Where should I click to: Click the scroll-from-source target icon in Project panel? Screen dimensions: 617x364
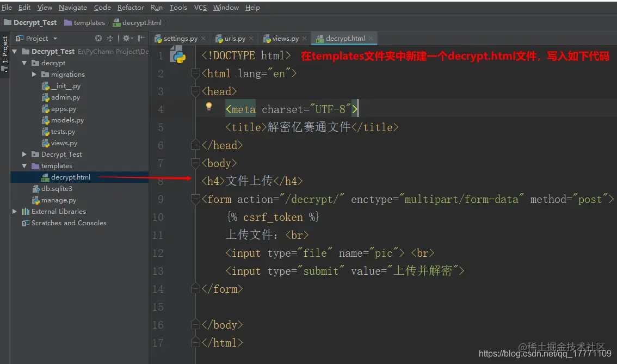click(x=98, y=38)
